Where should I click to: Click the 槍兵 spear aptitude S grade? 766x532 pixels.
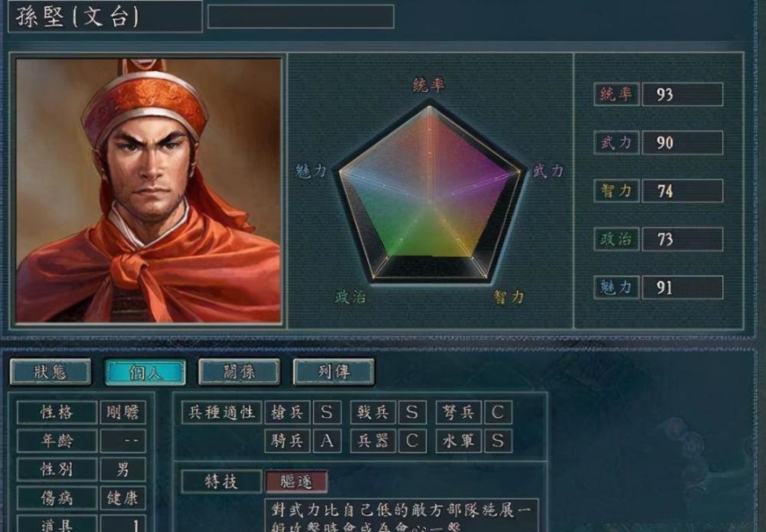[x=327, y=413]
